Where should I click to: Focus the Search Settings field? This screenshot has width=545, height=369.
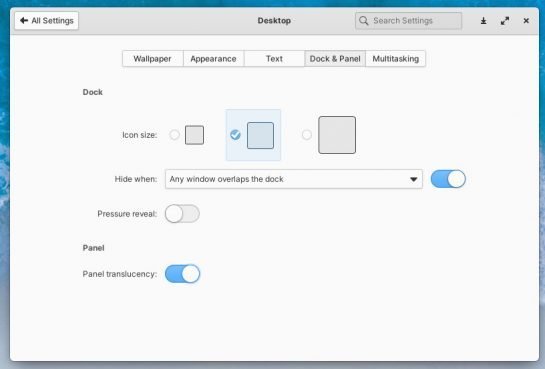point(408,21)
